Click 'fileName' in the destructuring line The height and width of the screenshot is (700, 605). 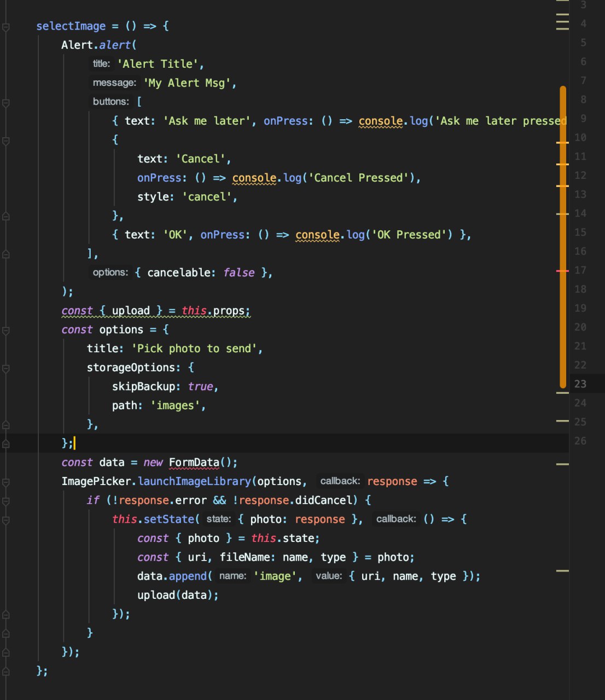point(245,557)
